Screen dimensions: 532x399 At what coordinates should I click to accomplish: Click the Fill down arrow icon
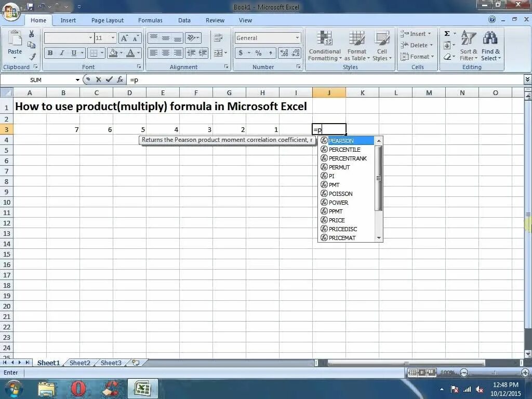coord(447,45)
